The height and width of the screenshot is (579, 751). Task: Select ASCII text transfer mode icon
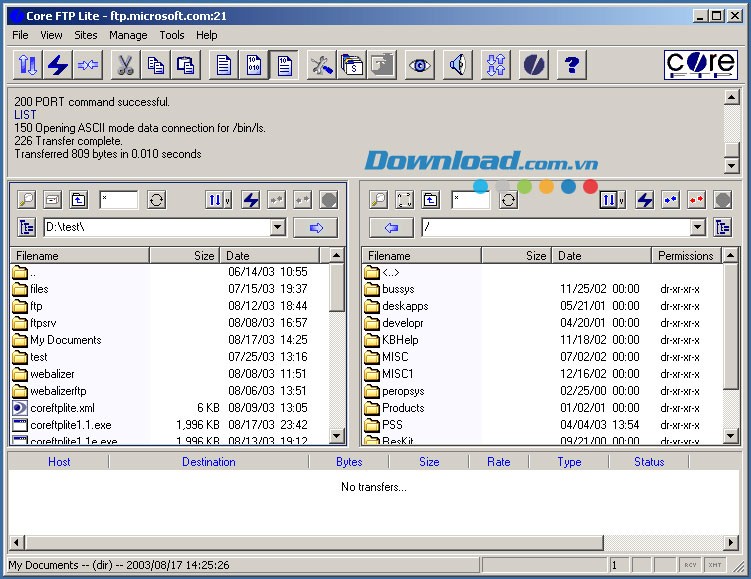pyautogui.click(x=224, y=65)
